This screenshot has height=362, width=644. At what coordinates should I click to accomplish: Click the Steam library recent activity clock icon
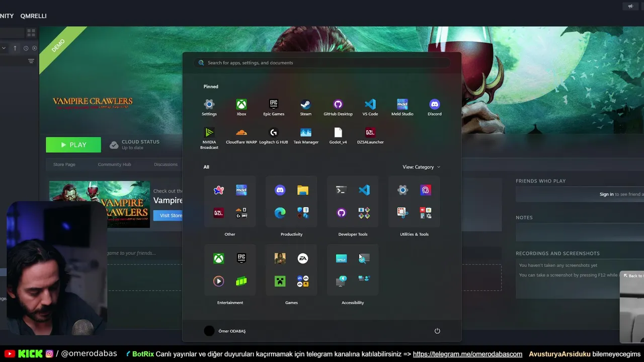click(26, 48)
